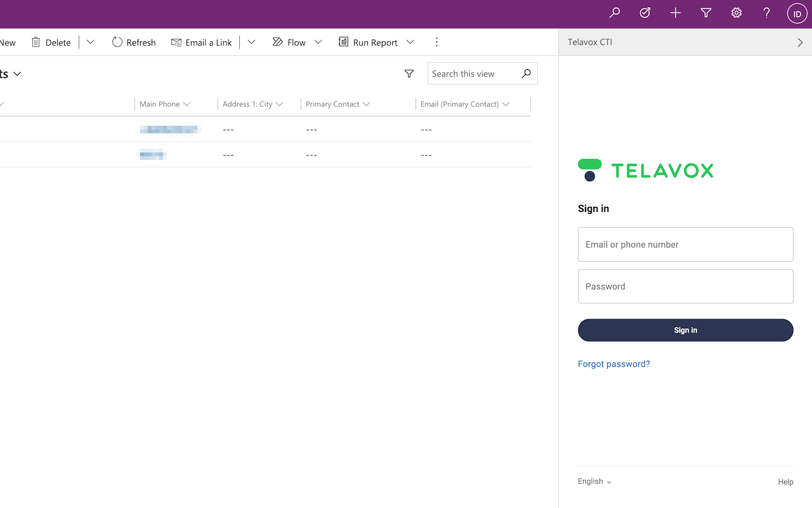
Task: Open advanced filters from the funnel icon
Action: [705, 12]
